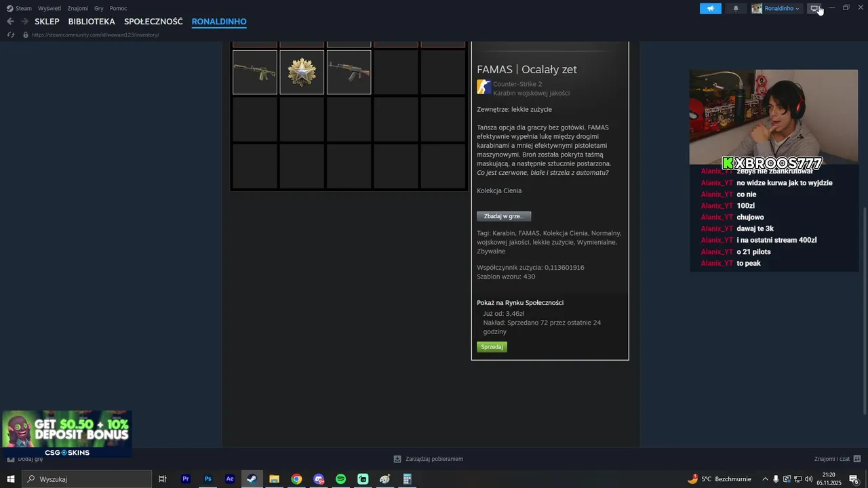Image resolution: width=868 pixels, height=488 pixels.
Task: Open Zarządzaj pobieraniem downloads manager
Action: click(x=429, y=459)
